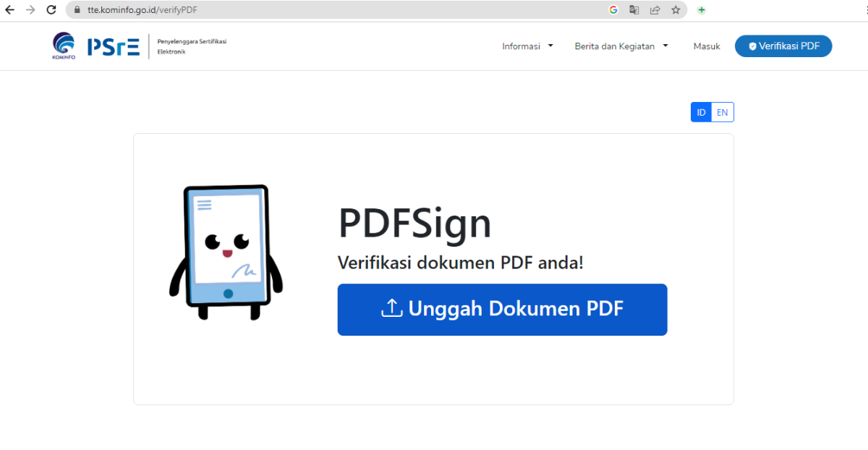
Task: Open the Berita dan Kegiatan dropdown
Action: point(621,46)
